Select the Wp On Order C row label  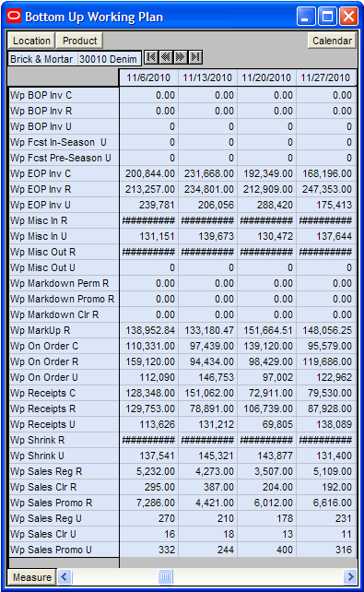[64, 346]
